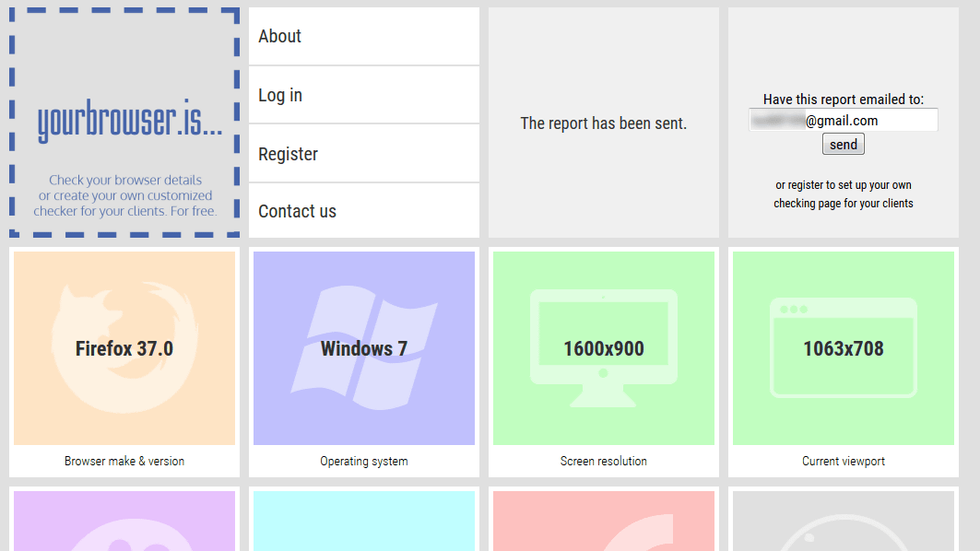Click the cyan tile in bottom row
980x551 pixels.
coord(364,521)
